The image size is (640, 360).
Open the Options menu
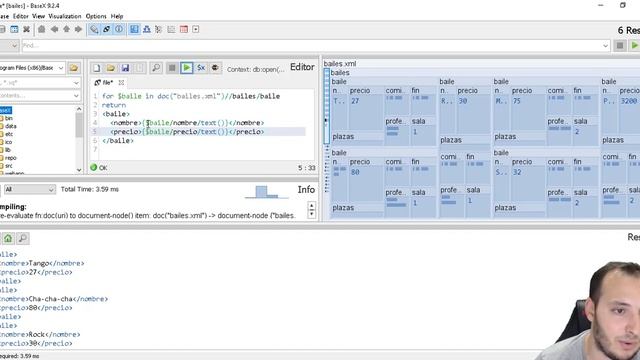click(x=96, y=16)
